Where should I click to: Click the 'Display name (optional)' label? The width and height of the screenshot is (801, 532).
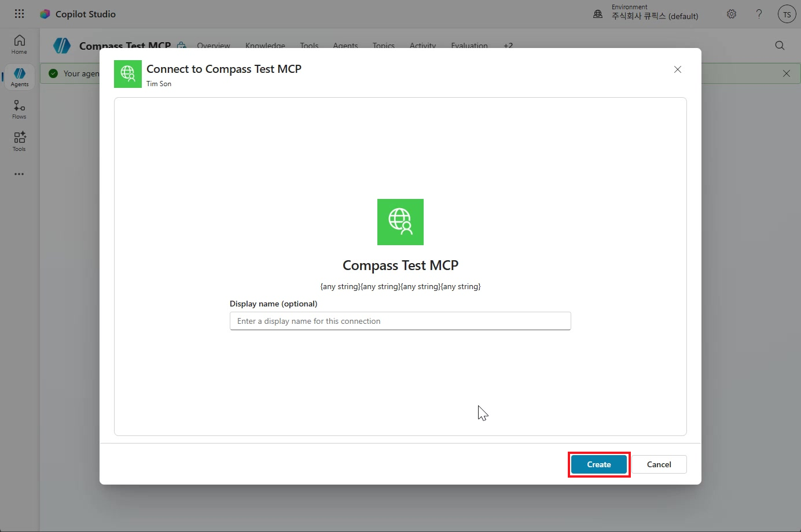coord(273,304)
